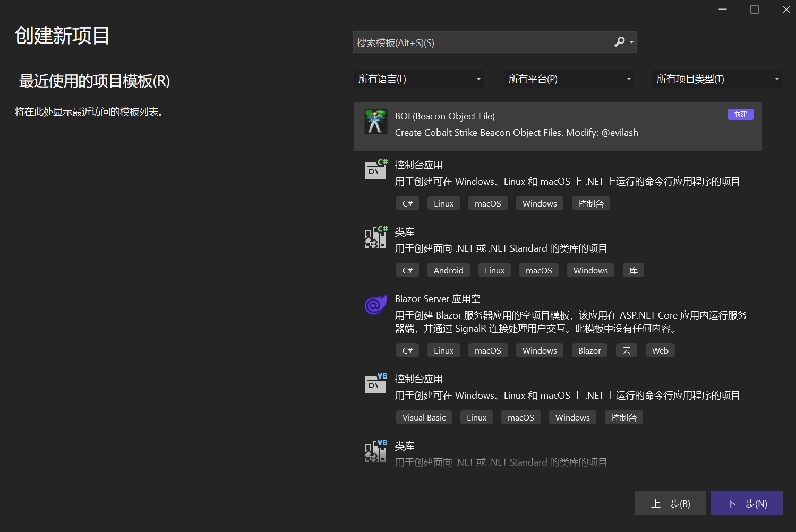Open the 所有平台 platform filter dropdown

569,79
